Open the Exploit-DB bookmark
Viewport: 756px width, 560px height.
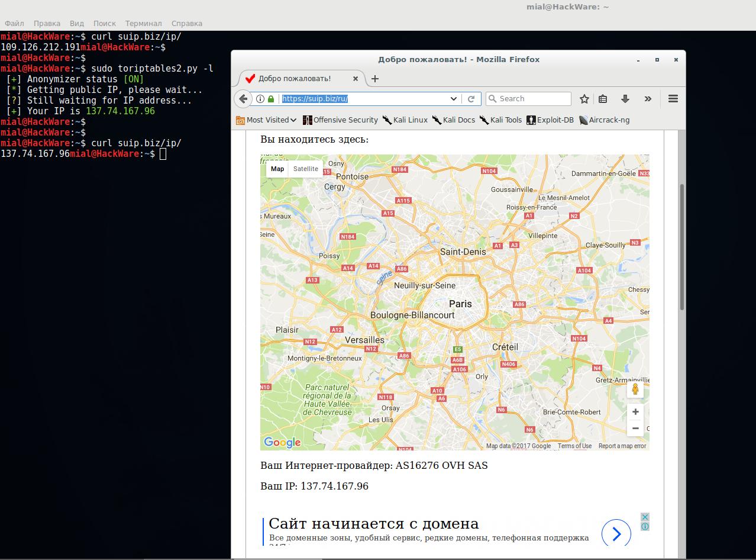pos(550,120)
